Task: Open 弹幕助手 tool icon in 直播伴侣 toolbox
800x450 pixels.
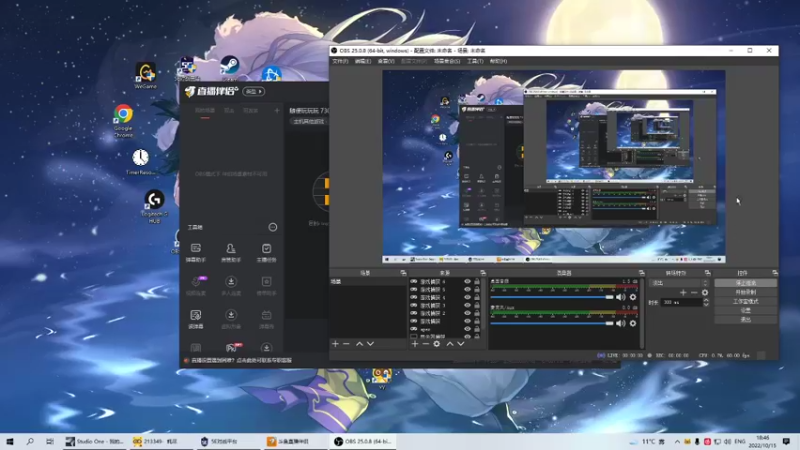Action: tap(196, 252)
